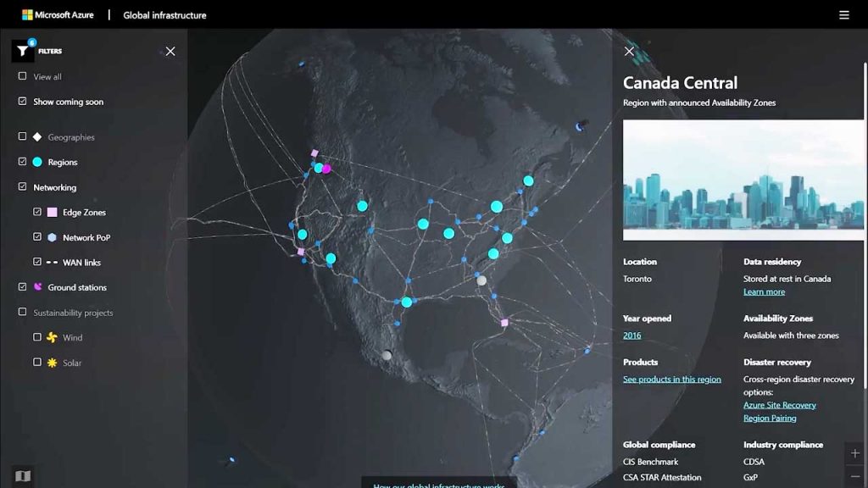Uncheck the Networking filter
Viewport: 868px width, 488px height.
point(22,186)
